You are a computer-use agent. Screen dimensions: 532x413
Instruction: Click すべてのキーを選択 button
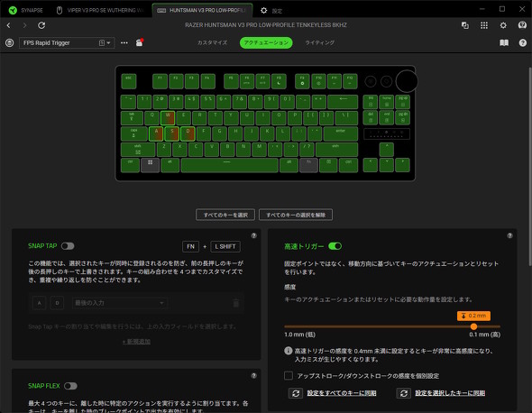click(x=225, y=215)
